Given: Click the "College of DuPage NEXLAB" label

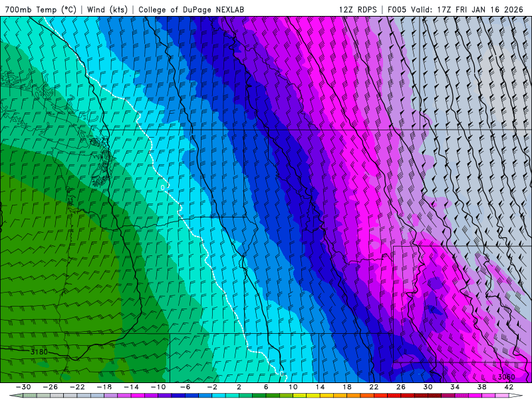Looking at the screenshot, I should [x=191, y=9].
